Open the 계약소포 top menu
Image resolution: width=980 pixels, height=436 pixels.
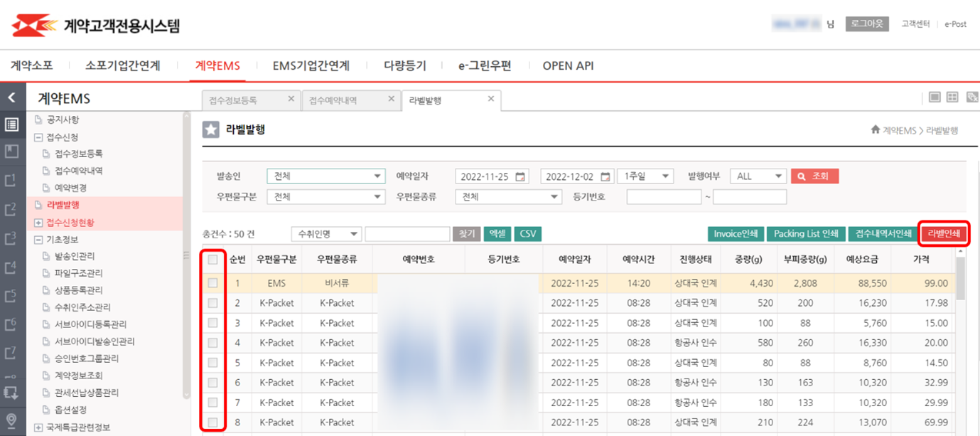[x=32, y=65]
